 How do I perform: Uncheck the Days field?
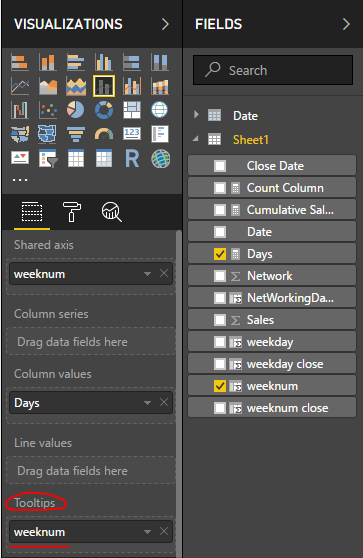[220, 254]
